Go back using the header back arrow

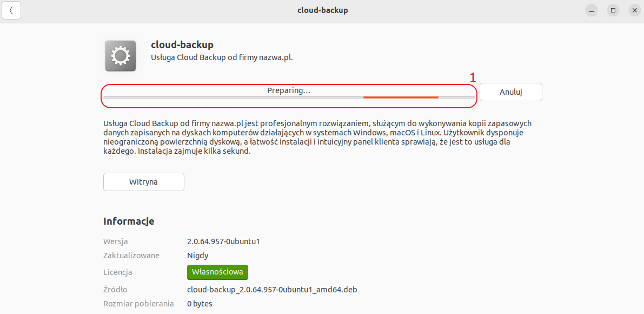(11, 11)
